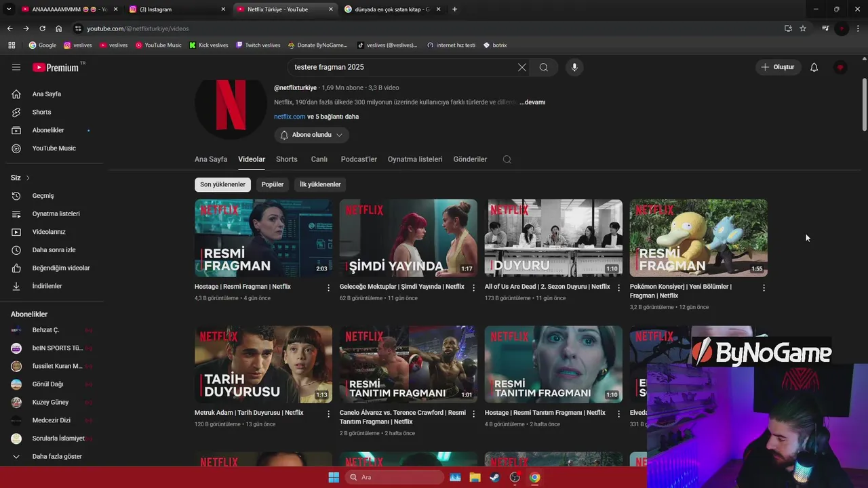Start voice search with the microphone

tap(574, 67)
